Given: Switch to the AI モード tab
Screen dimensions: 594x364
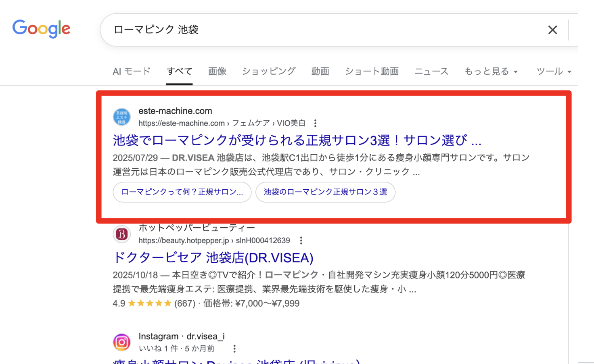Looking at the screenshot, I should coord(132,71).
